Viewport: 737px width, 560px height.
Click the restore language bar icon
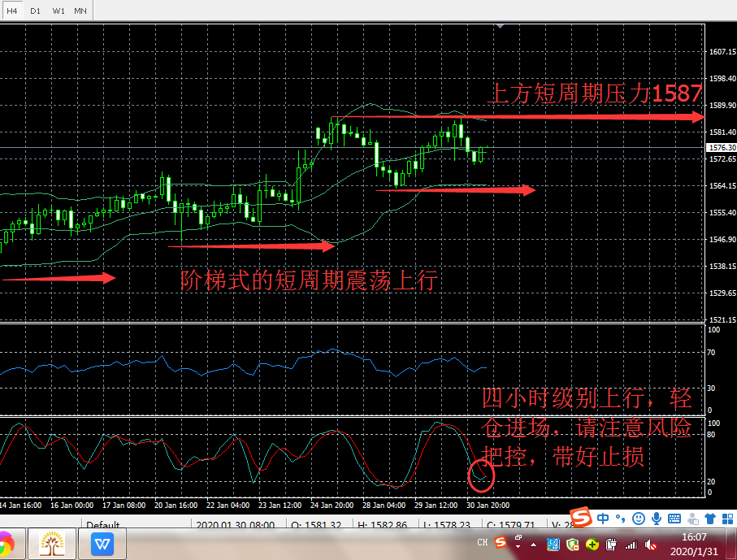click(x=518, y=537)
